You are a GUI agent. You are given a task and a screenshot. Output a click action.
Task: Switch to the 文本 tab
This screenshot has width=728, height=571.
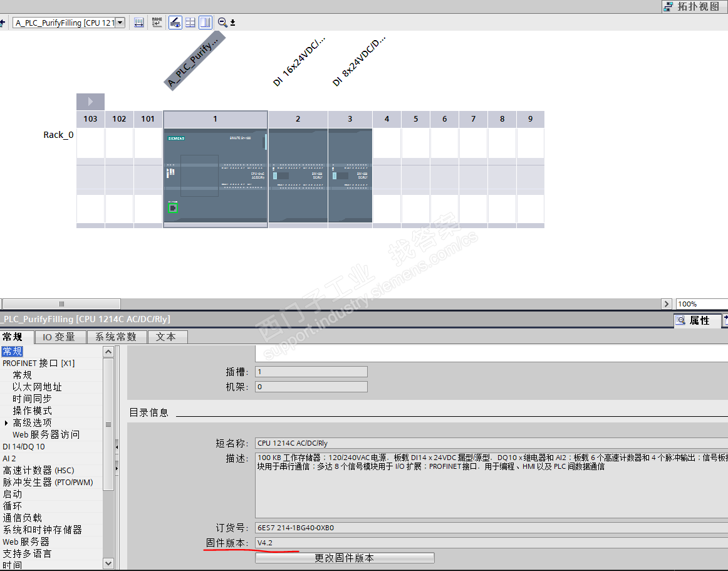pos(168,337)
